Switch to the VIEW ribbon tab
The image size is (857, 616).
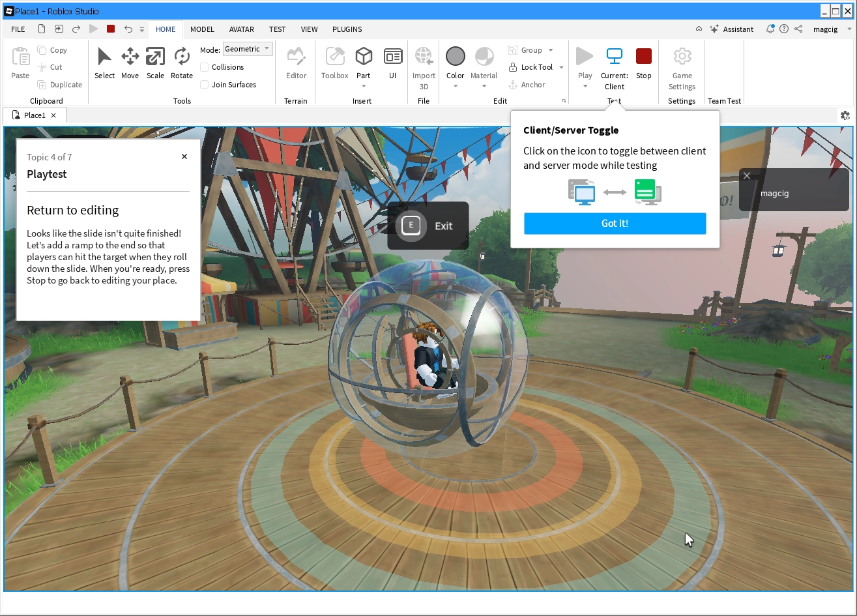pos(310,29)
